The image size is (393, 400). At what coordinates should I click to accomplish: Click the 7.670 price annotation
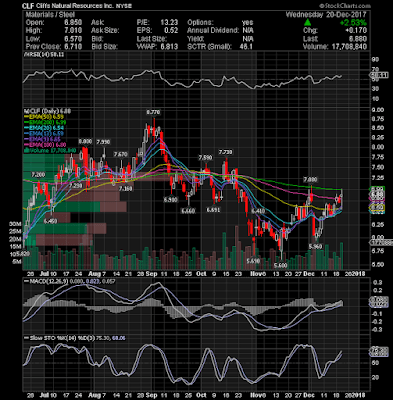pyautogui.click(x=120, y=154)
